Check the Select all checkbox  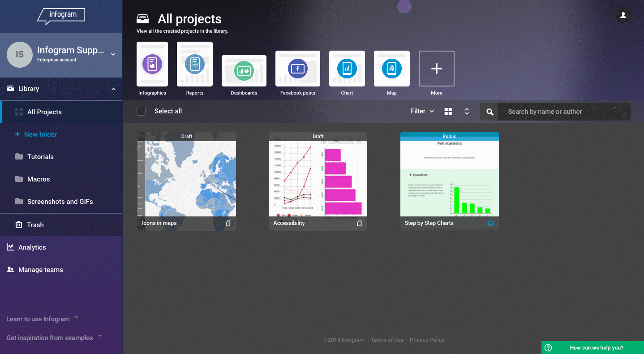tap(141, 111)
